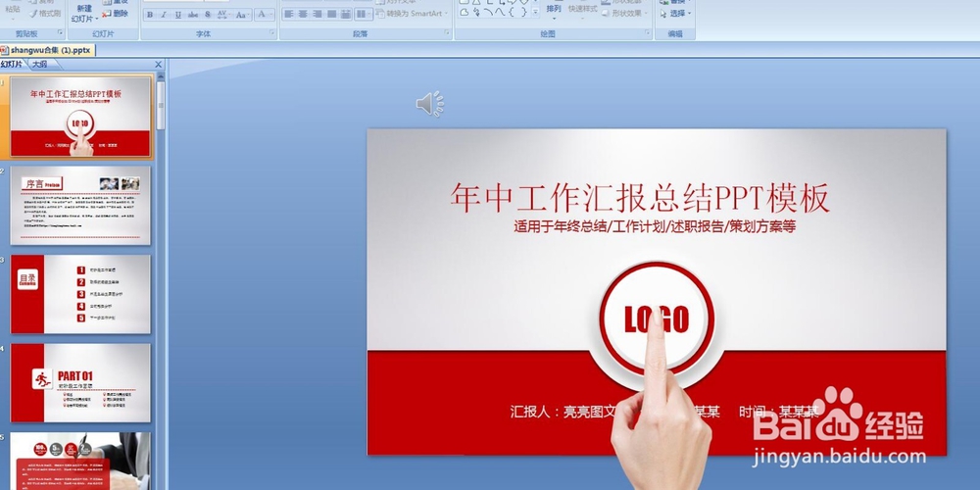Click subtitle 适用于年终总结/工作计划 text
Screen dimensions: 980x490
coord(655,226)
